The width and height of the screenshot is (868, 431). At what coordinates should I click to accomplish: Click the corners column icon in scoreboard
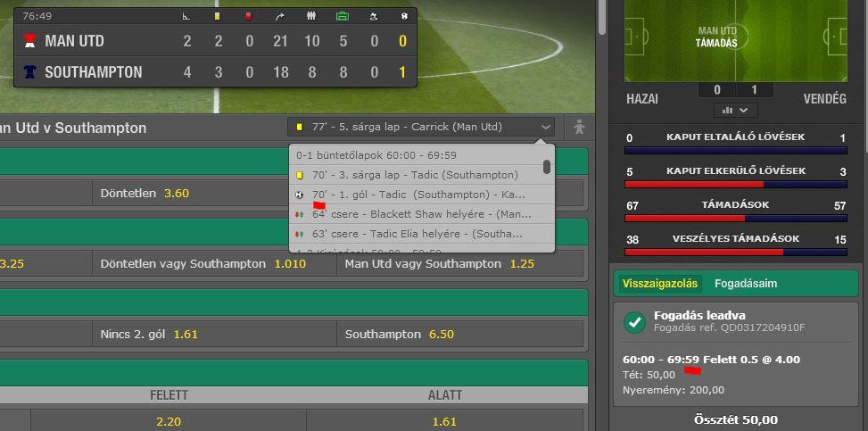pyautogui.click(x=186, y=17)
